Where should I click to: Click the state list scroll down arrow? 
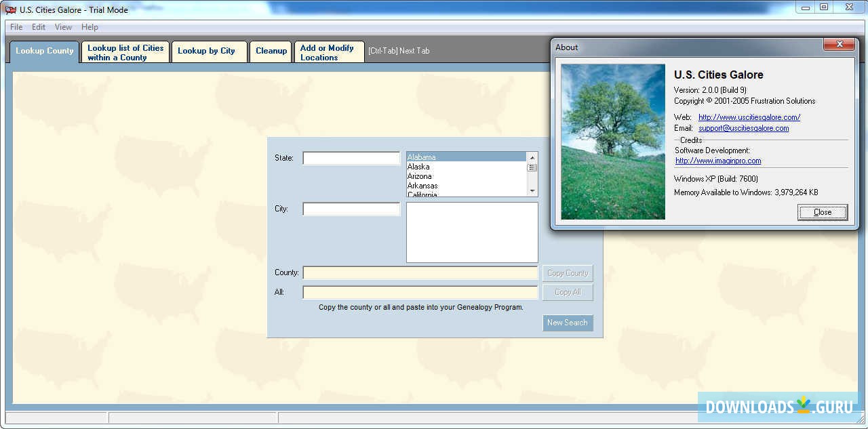532,191
